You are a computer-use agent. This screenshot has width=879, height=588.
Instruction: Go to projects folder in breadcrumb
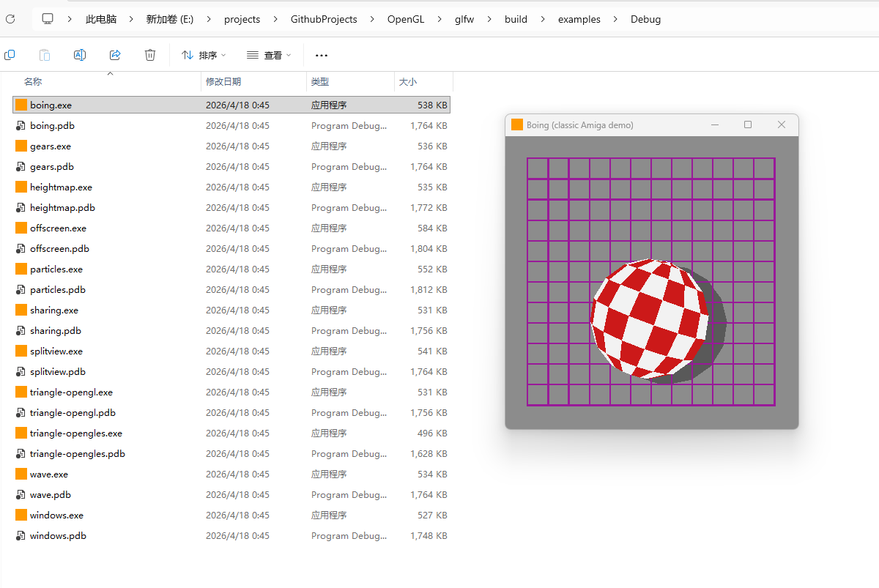point(242,19)
